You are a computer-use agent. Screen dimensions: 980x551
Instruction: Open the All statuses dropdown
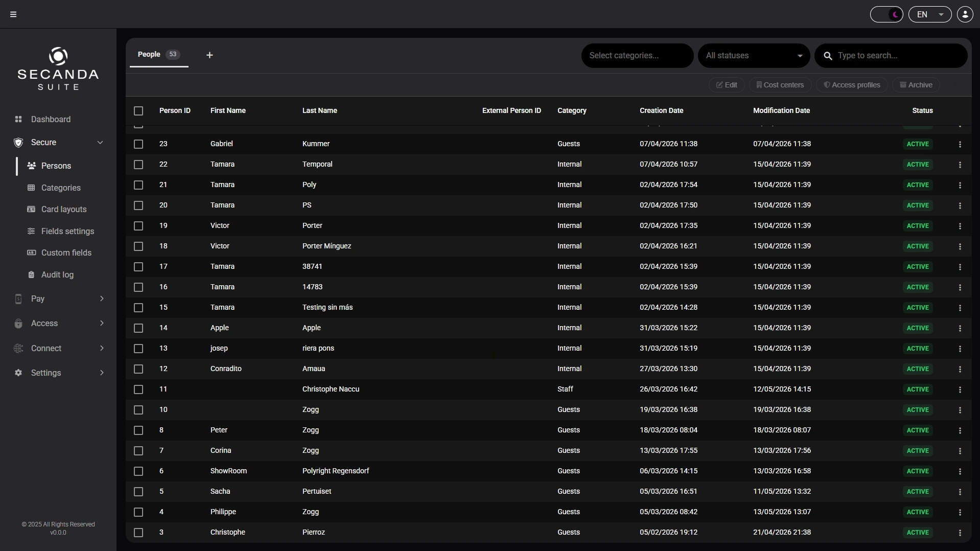754,56
